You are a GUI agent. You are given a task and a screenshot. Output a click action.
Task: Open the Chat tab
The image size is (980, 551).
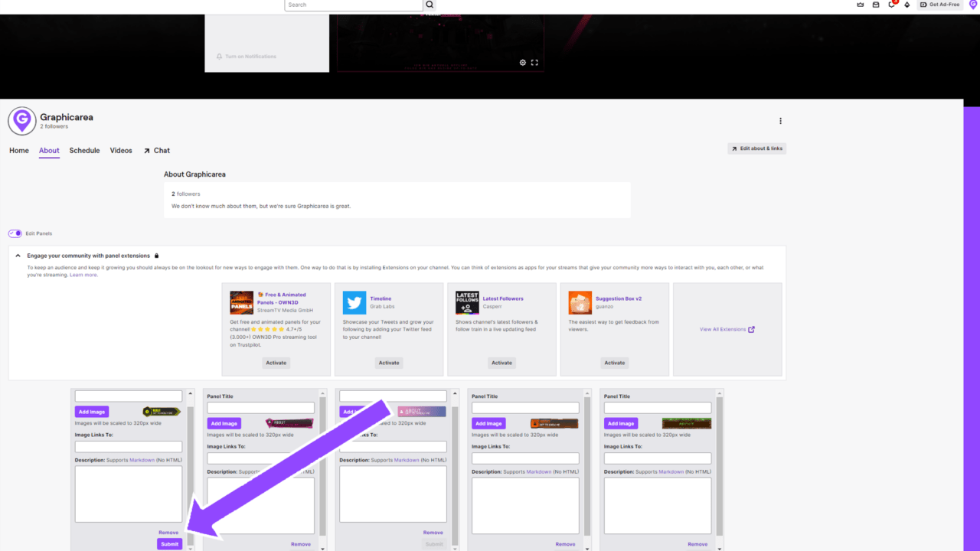(161, 150)
